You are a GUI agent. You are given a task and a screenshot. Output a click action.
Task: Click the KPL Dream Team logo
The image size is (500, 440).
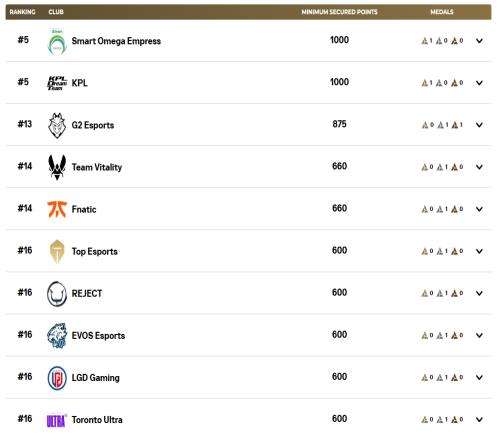pos(57,83)
